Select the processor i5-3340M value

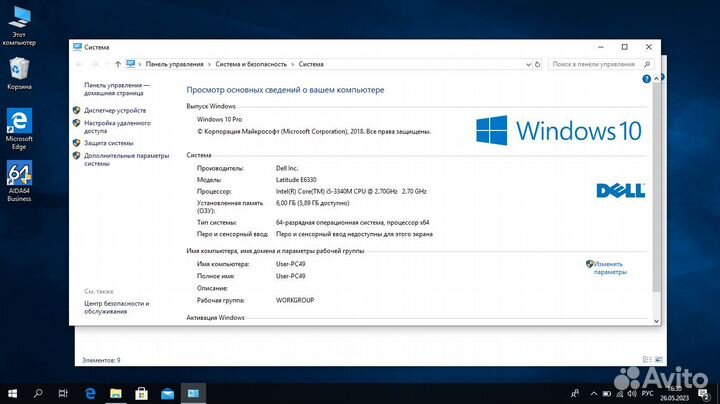pyautogui.click(x=351, y=191)
